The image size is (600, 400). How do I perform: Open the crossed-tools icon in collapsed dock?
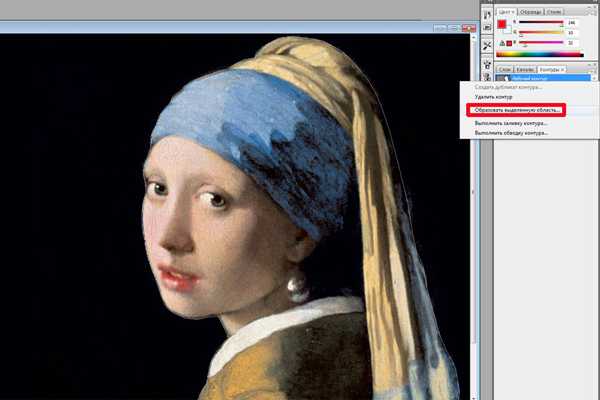click(487, 46)
